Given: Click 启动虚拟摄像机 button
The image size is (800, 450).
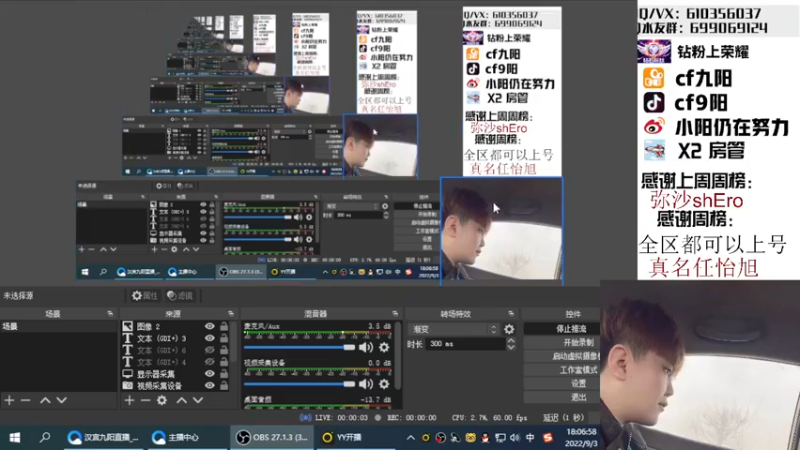Looking at the screenshot, I should 562,356.
